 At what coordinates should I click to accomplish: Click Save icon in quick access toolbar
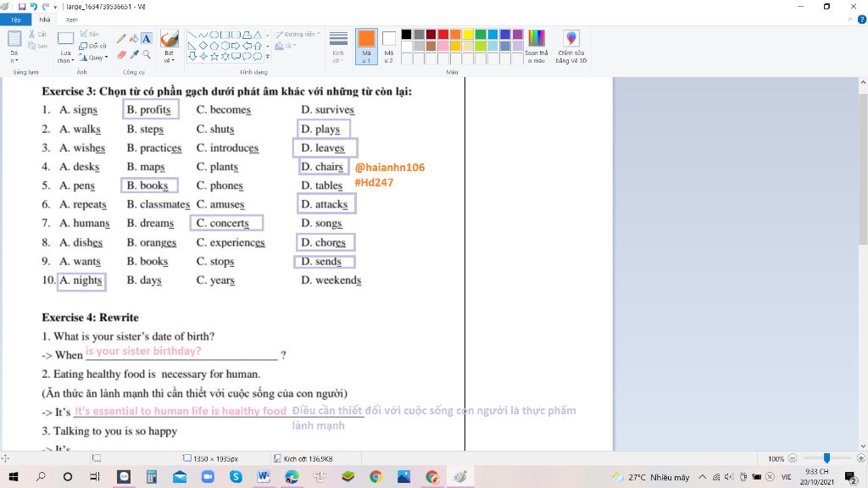pos(22,7)
